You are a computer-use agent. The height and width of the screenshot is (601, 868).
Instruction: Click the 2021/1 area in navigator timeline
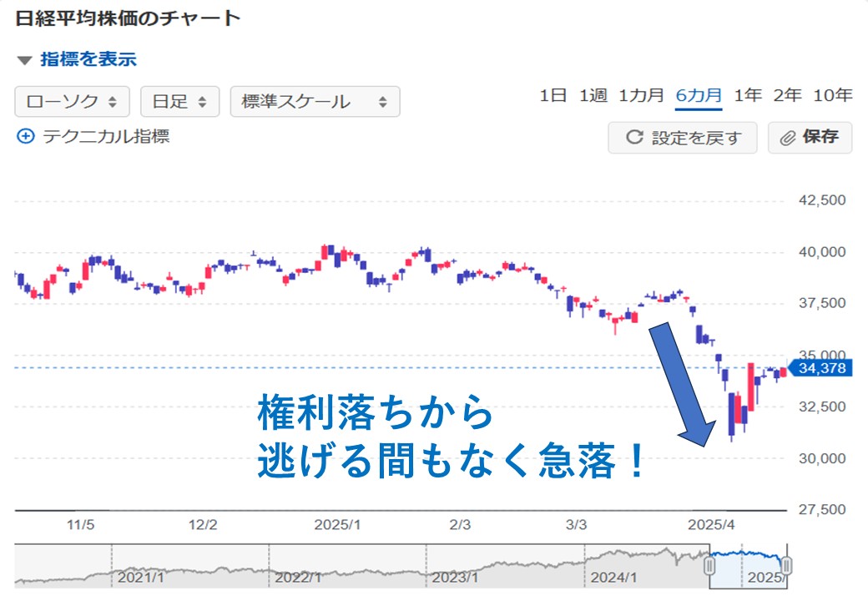pos(140,577)
